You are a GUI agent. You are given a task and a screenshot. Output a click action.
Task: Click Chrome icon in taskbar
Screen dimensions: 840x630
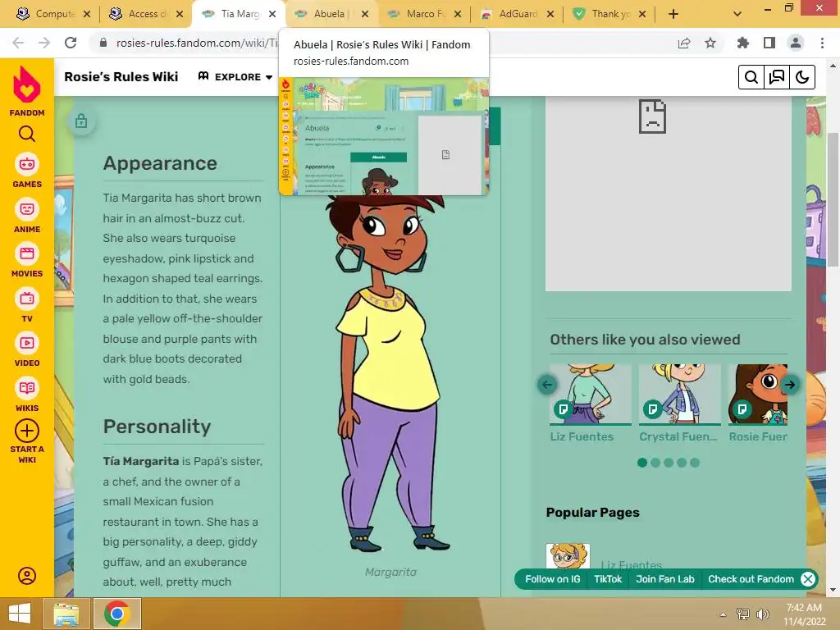pyautogui.click(x=117, y=614)
